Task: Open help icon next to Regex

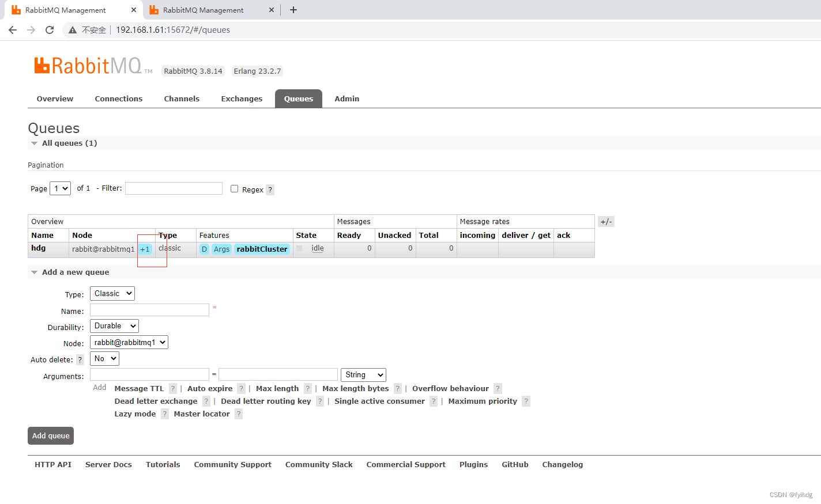Action: pos(270,190)
